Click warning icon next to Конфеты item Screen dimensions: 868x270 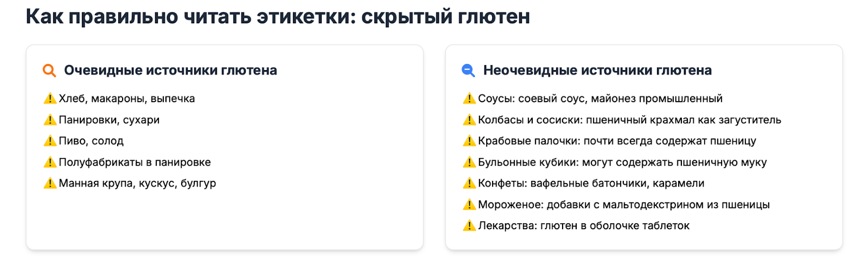[469, 184]
